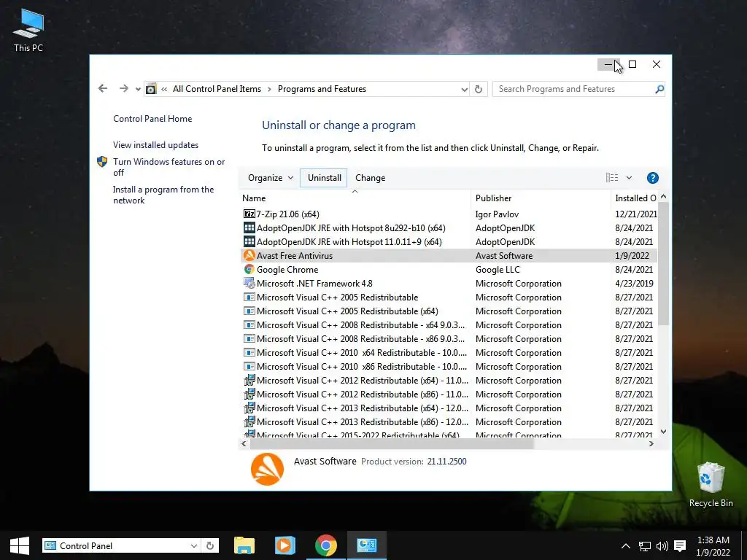Change view using the view layout icon

612,178
